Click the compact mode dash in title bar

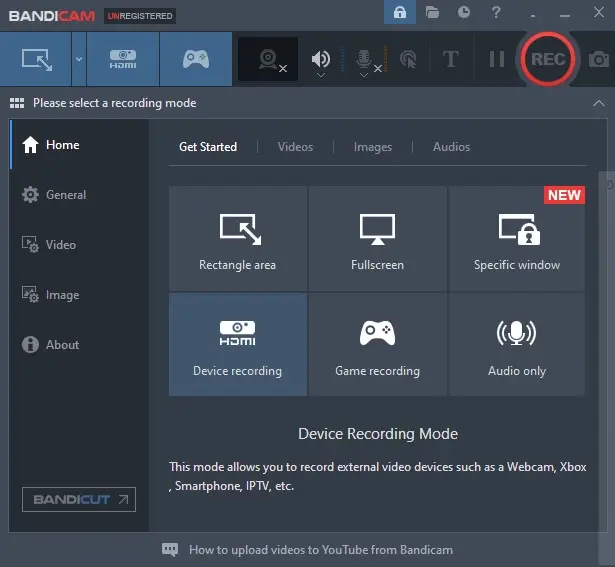(x=532, y=16)
